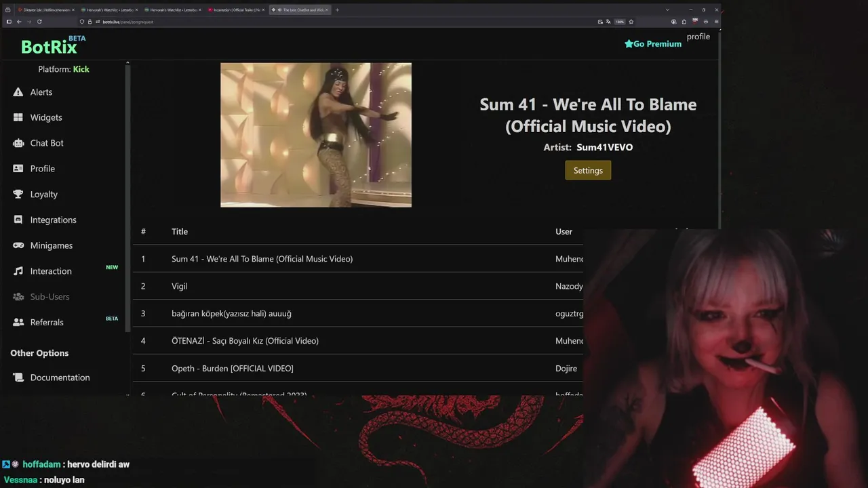The height and width of the screenshot is (488, 868).
Task: Select queue row 'Sum 41 - We're All To Blame'
Action: [x=358, y=259]
